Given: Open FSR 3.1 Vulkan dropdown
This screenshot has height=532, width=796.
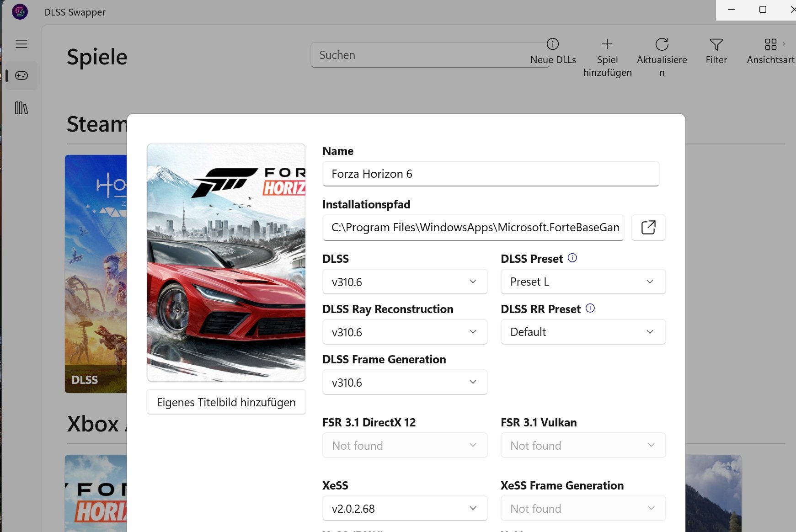Looking at the screenshot, I should pos(583,445).
